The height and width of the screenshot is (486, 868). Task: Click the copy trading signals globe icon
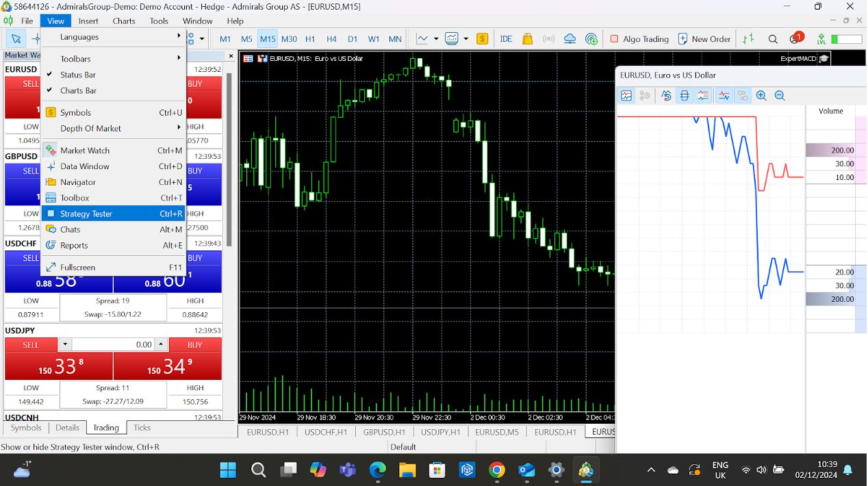tap(591, 39)
